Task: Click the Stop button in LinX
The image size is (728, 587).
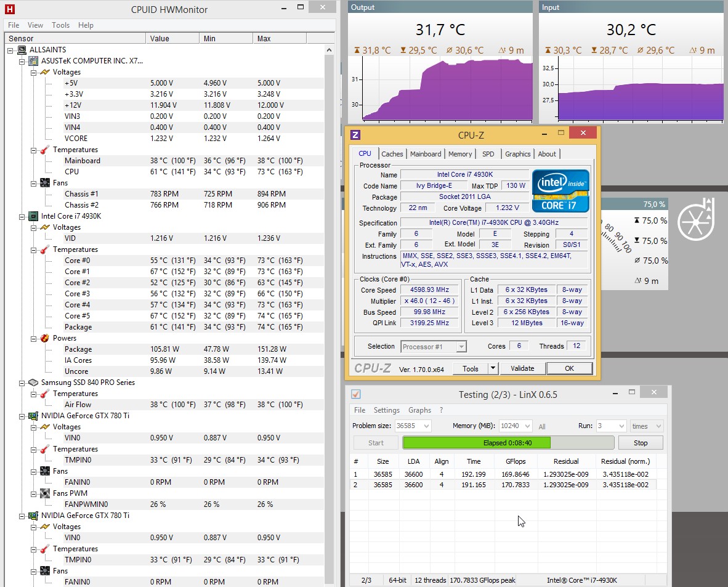Action: coord(641,443)
